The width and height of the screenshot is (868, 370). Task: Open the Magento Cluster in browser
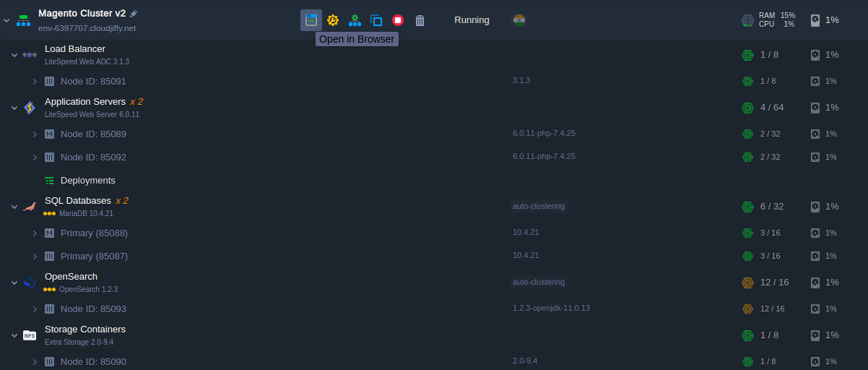tap(311, 20)
